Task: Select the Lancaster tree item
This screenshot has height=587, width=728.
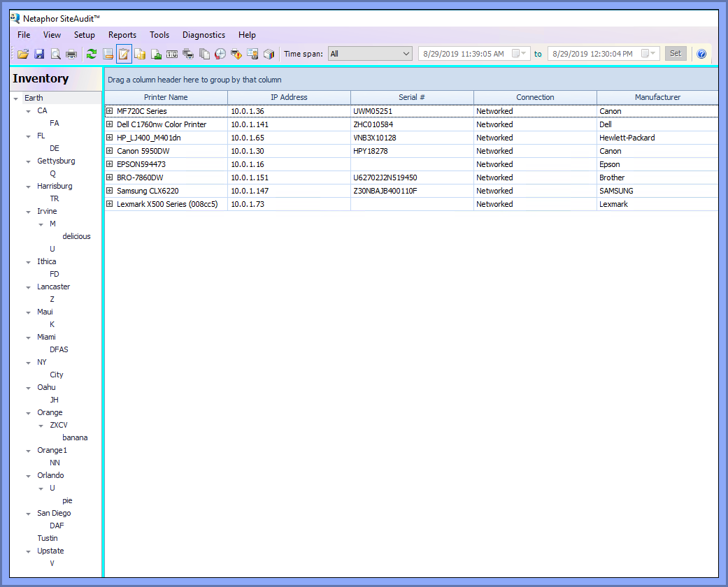Action: tap(53, 287)
